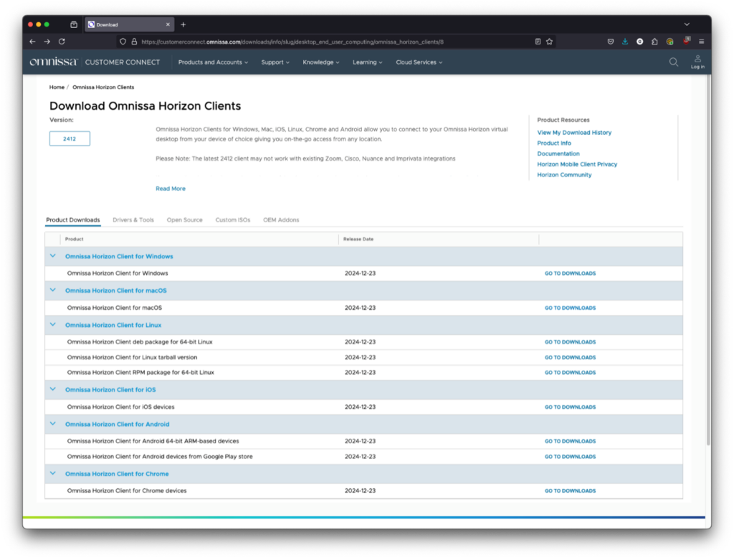Click the browser back arrow
This screenshot has height=560, width=734.
(32, 41)
